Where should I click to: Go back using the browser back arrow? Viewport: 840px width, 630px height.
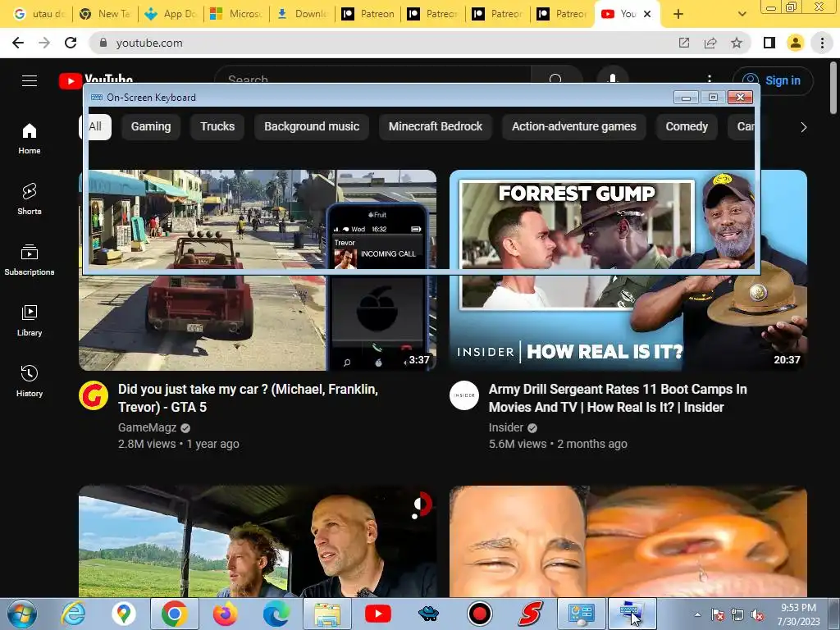pyautogui.click(x=18, y=43)
